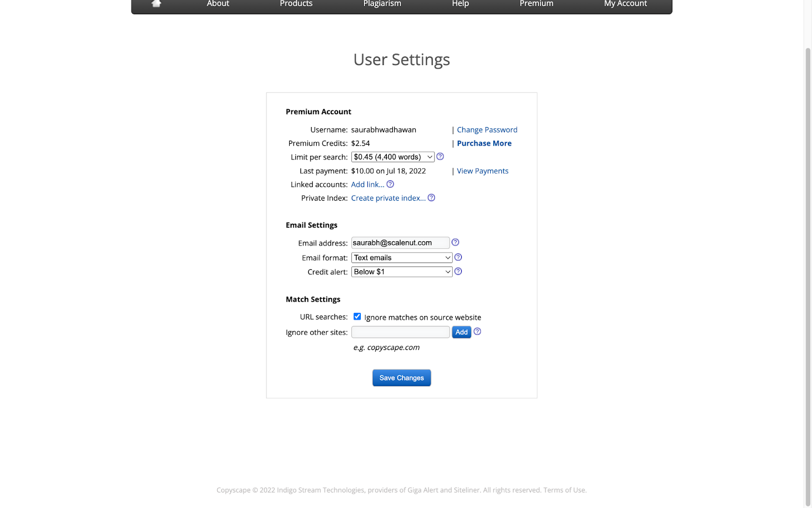Open the Products menu

(x=296, y=4)
